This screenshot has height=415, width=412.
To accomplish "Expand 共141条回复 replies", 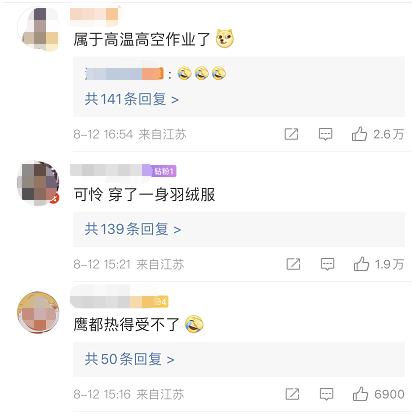I will point(131,99).
